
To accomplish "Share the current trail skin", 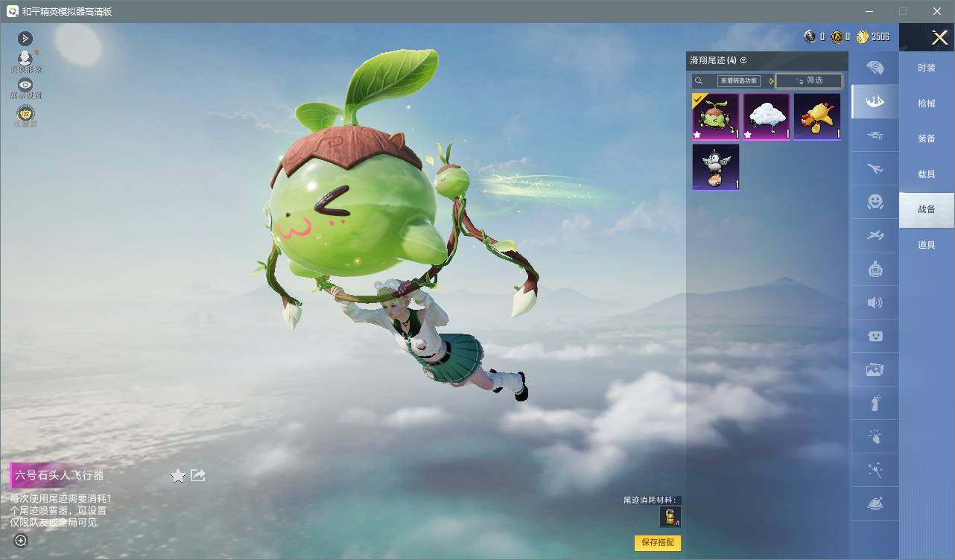I will click(x=198, y=475).
